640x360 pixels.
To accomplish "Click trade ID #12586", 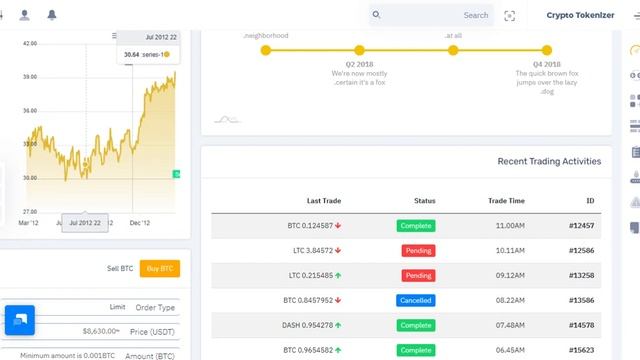I will point(582,250).
